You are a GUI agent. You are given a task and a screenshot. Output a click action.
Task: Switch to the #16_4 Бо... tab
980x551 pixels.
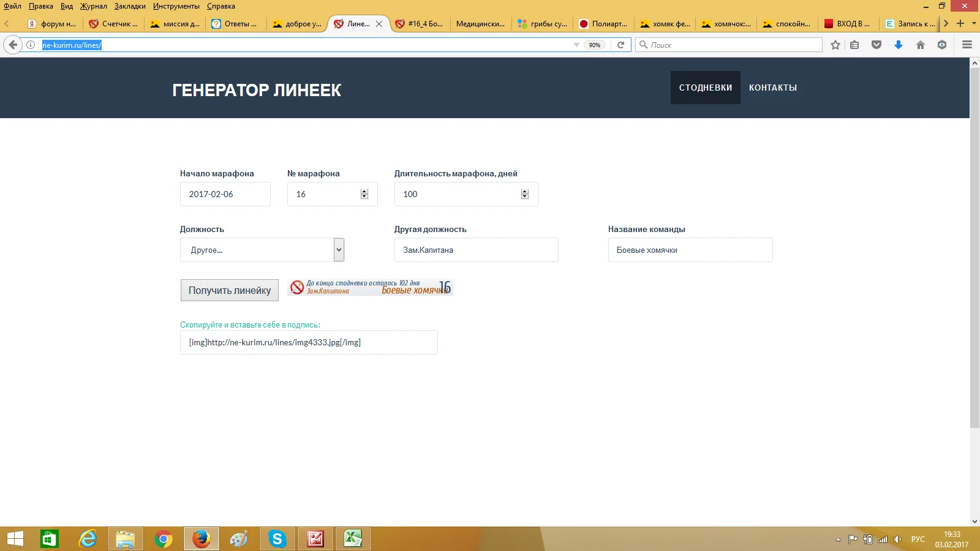point(420,24)
